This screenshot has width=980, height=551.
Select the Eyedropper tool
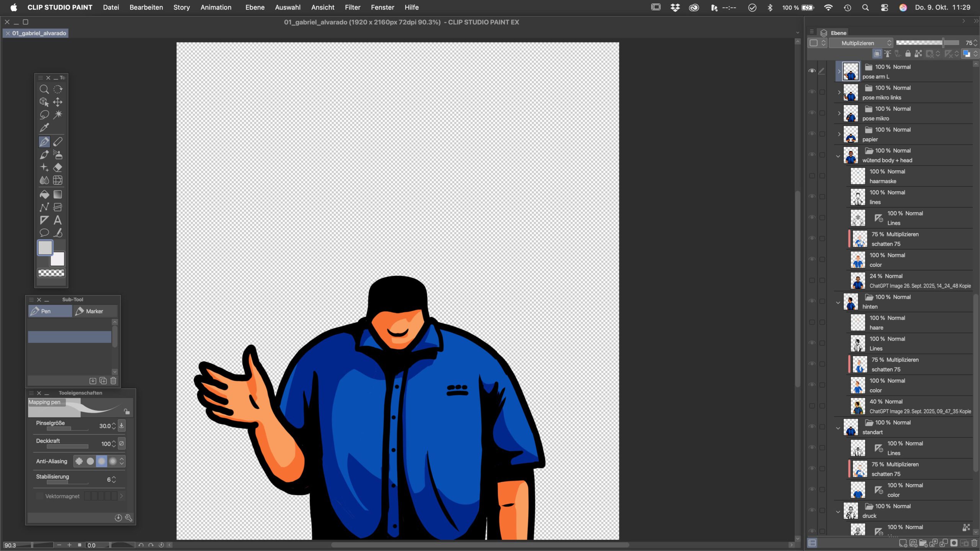click(44, 127)
